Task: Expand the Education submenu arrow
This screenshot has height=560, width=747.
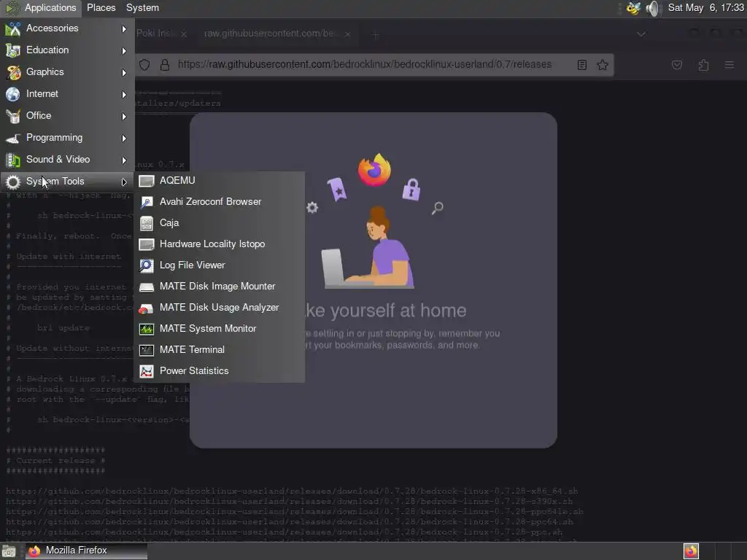Action: coord(124,51)
